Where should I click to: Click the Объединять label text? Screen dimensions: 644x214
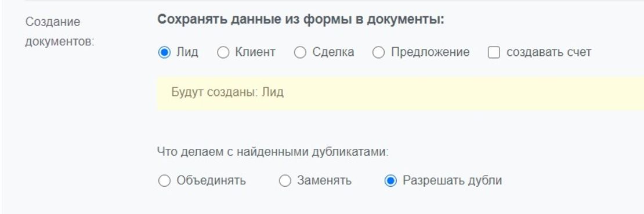point(211,181)
